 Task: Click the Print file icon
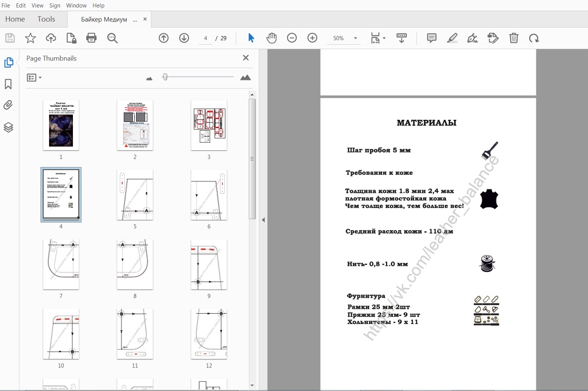coord(91,38)
